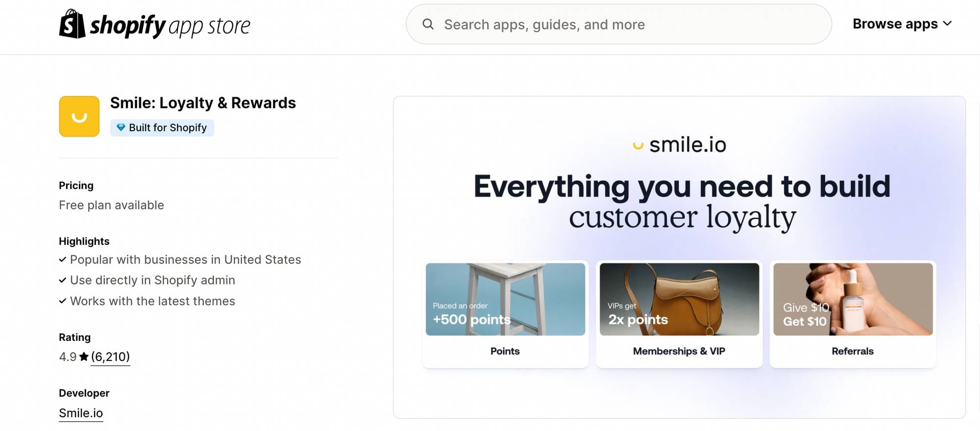980x431 pixels.
Task: Visit the Smile.io developer link
Action: 81,413
